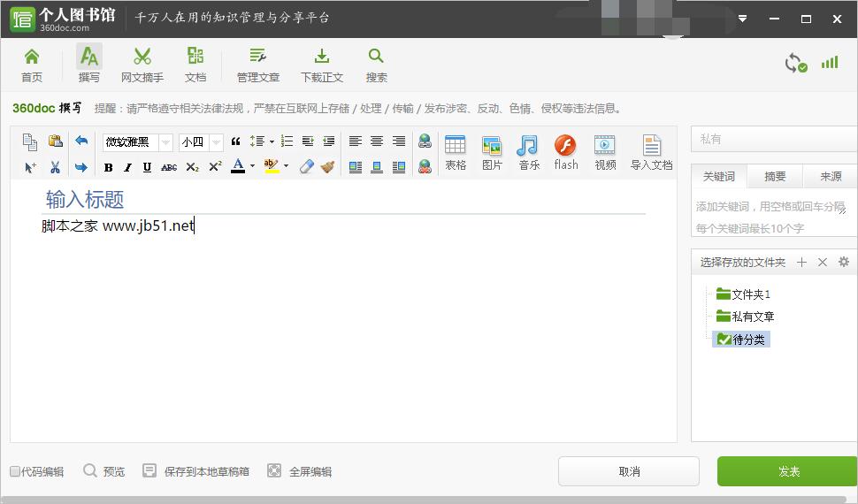Add a new folder with plus icon
This screenshot has height=504, width=858.
point(801,262)
